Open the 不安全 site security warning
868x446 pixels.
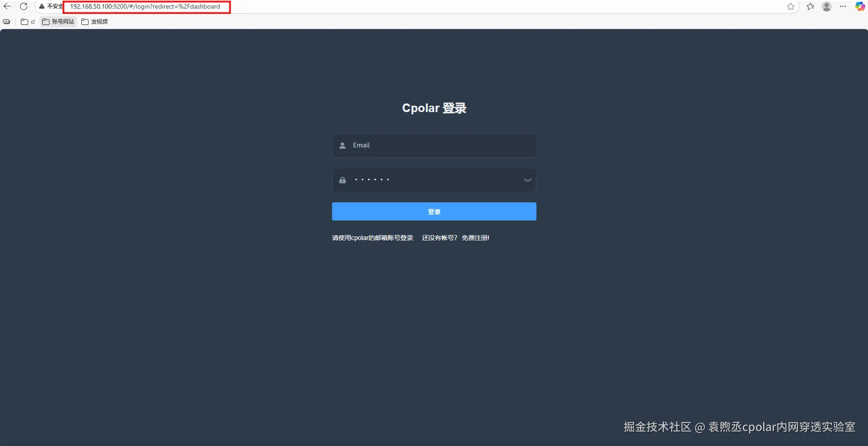[51, 6]
